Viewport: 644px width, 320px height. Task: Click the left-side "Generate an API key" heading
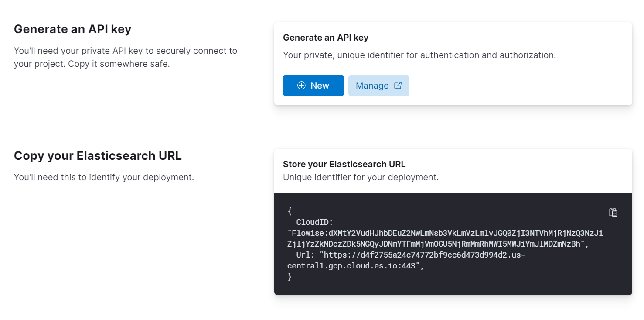coord(73,29)
